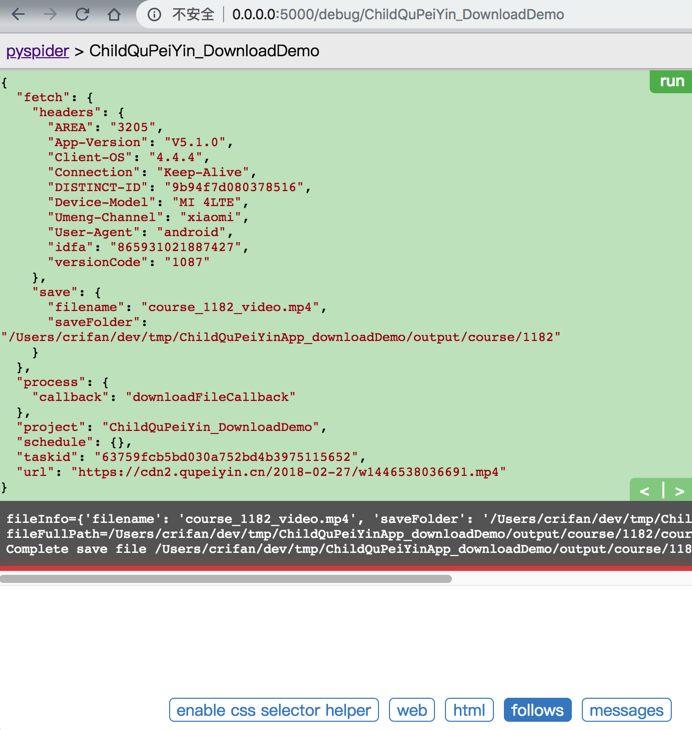Click the fileFullPath log line

[x=349, y=534]
